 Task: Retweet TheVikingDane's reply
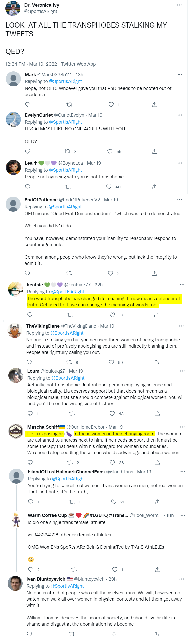pyautogui.click(x=69, y=362)
